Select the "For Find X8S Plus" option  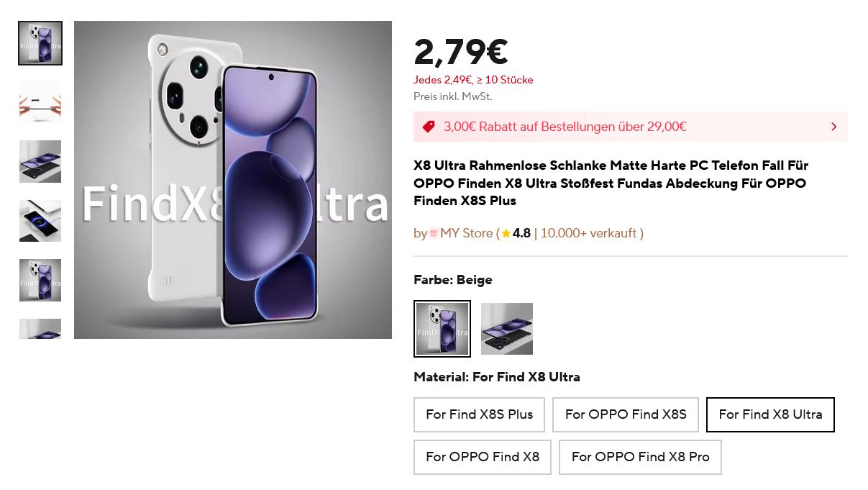point(479,414)
